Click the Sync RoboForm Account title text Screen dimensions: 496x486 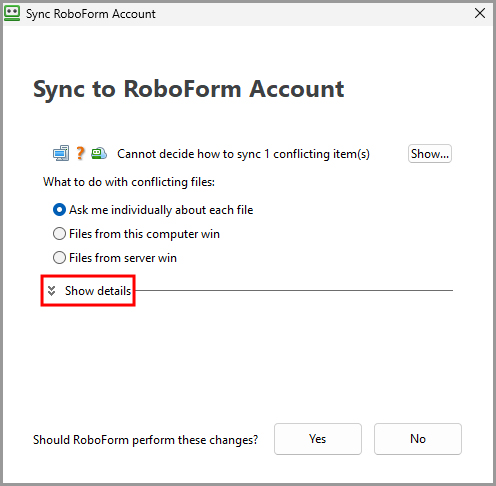(91, 14)
